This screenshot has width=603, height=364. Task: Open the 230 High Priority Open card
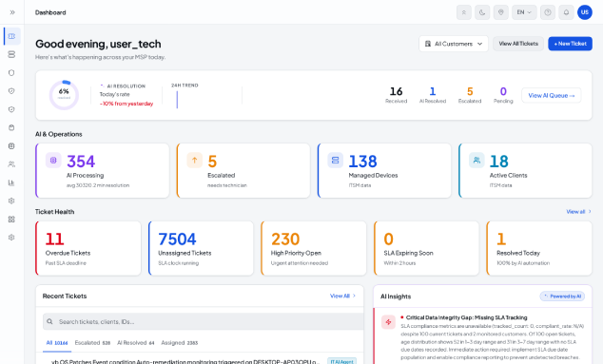tap(314, 248)
